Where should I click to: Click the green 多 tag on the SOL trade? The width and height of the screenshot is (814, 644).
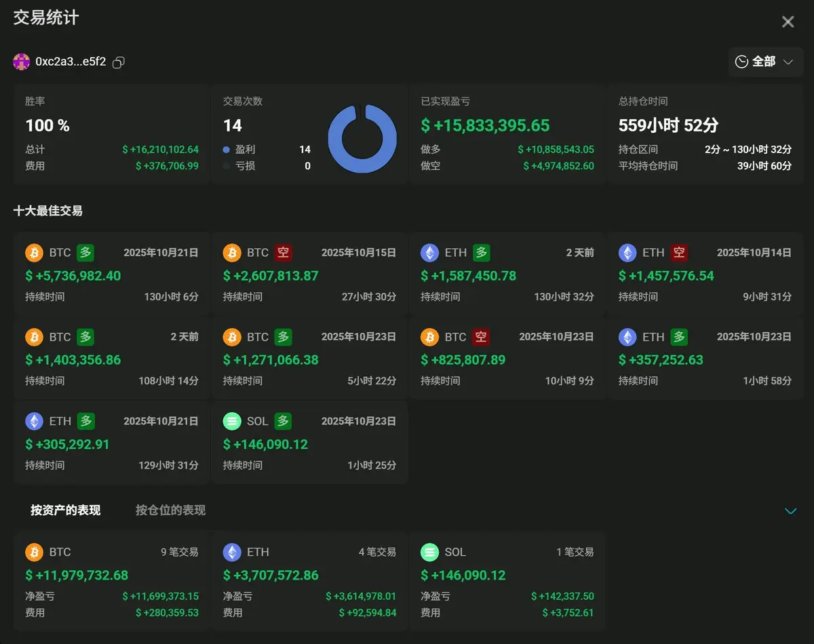[283, 421]
